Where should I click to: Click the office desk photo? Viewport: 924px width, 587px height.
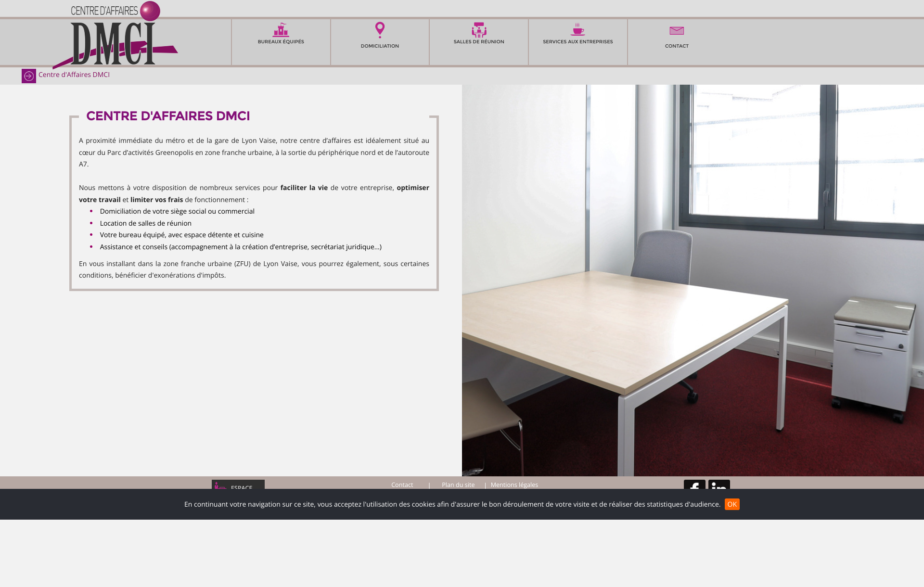point(693,281)
